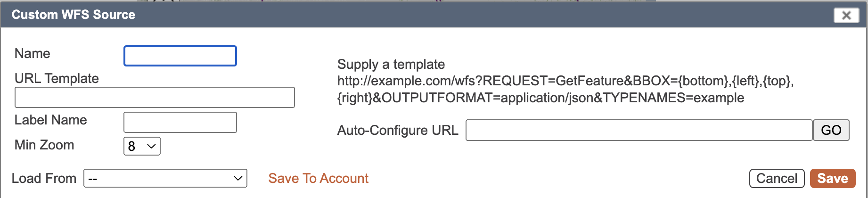
Task: Click the "Label Name" label text
Action: point(50,120)
